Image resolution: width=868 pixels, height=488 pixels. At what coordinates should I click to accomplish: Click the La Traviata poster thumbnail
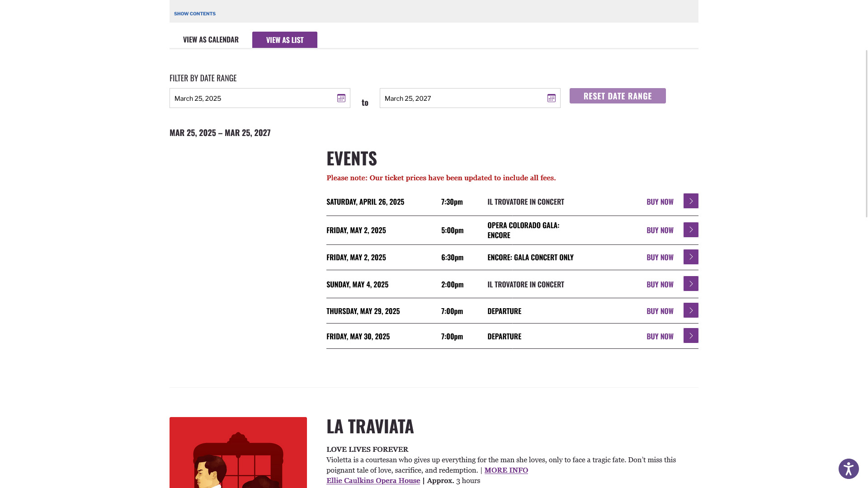238,452
